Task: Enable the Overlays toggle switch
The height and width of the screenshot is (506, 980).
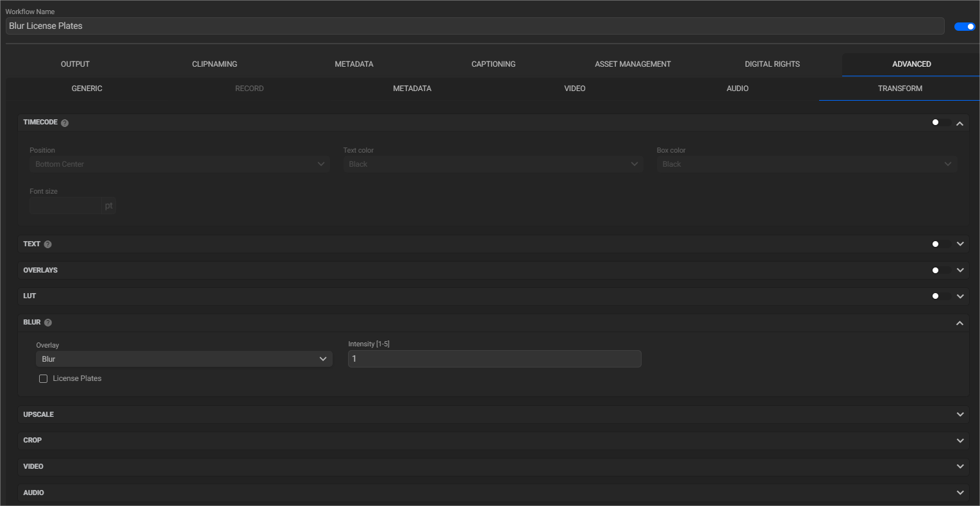Action: (x=941, y=271)
